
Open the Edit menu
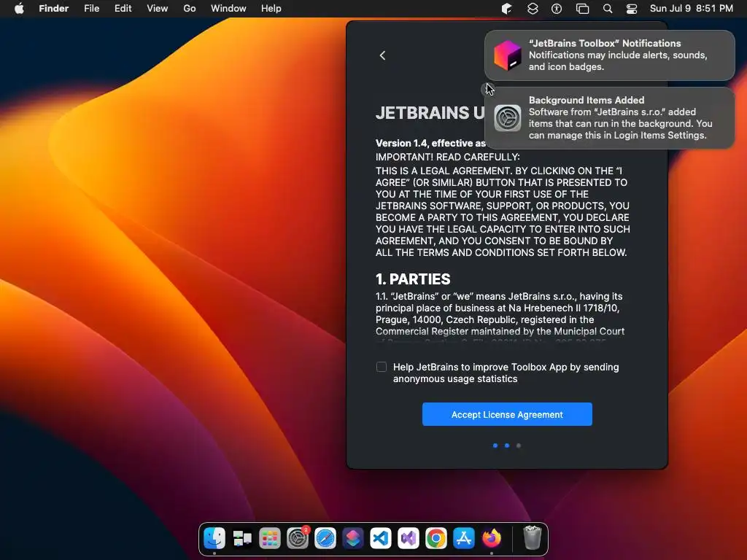[123, 9]
